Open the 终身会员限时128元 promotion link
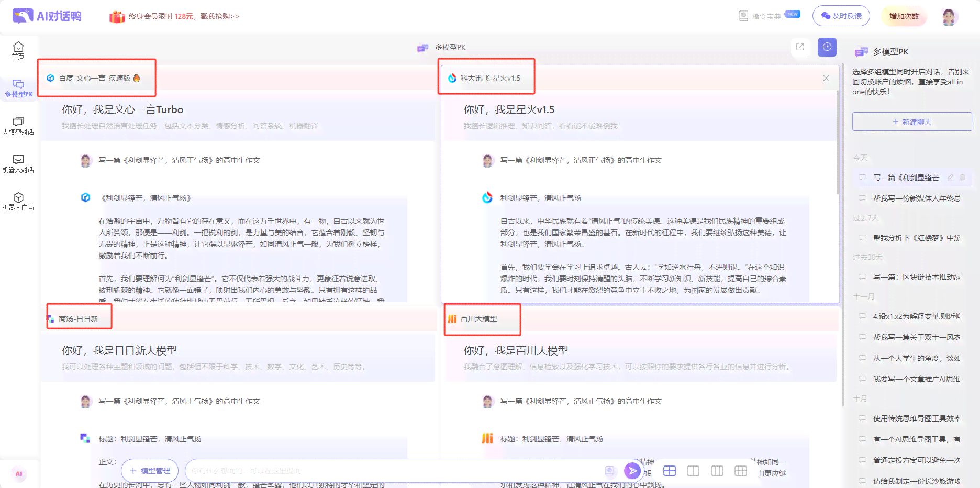Viewport: 980px width, 488px height. click(x=184, y=17)
